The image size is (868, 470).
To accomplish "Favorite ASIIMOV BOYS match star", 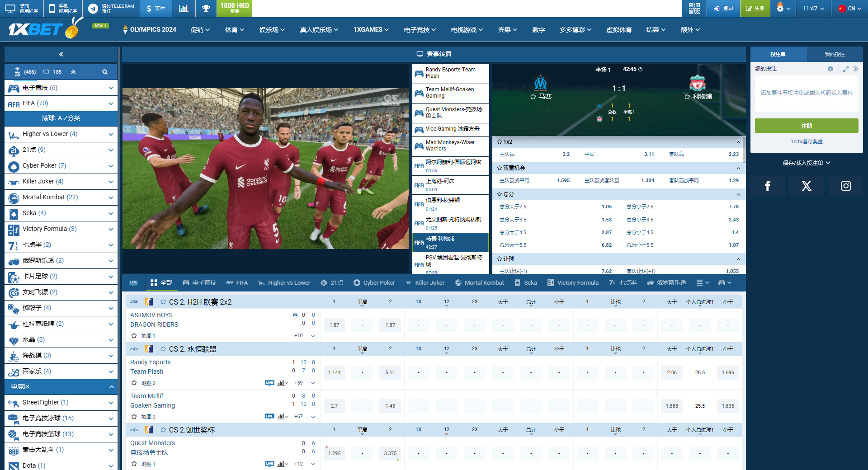I will pyautogui.click(x=134, y=336).
